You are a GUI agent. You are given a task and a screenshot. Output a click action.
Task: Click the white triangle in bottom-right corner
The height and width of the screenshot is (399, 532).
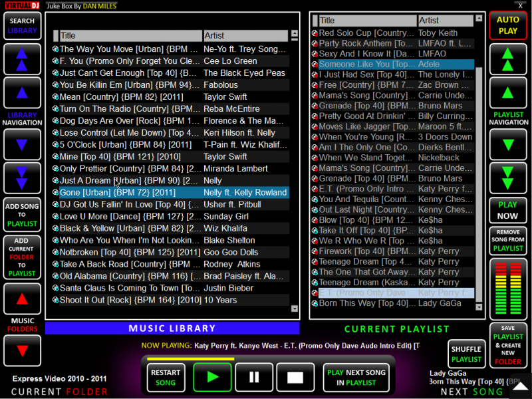pos(521,386)
